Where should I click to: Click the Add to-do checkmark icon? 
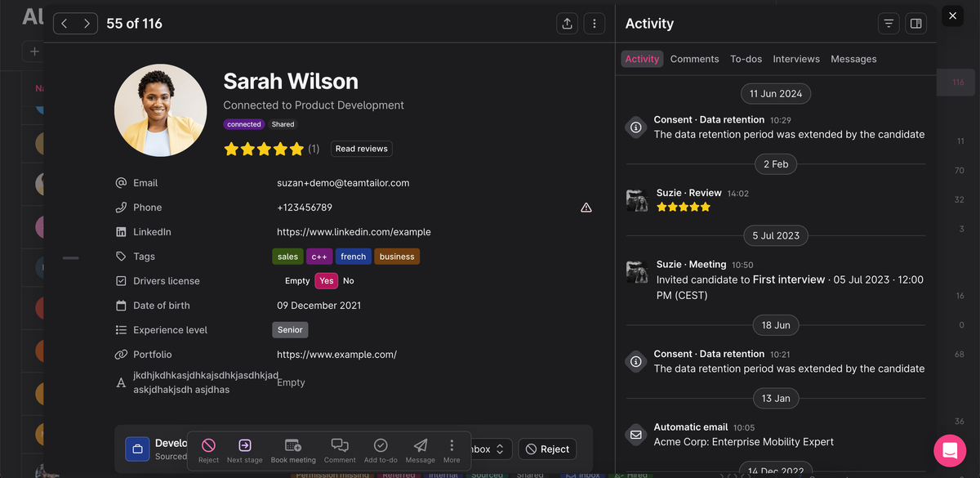(x=381, y=445)
